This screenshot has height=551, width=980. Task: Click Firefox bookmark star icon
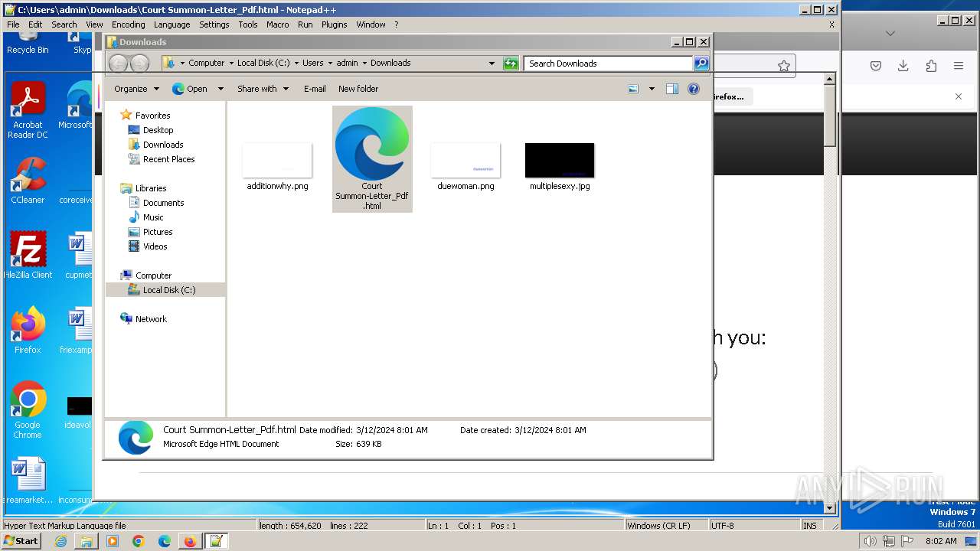pyautogui.click(x=783, y=66)
